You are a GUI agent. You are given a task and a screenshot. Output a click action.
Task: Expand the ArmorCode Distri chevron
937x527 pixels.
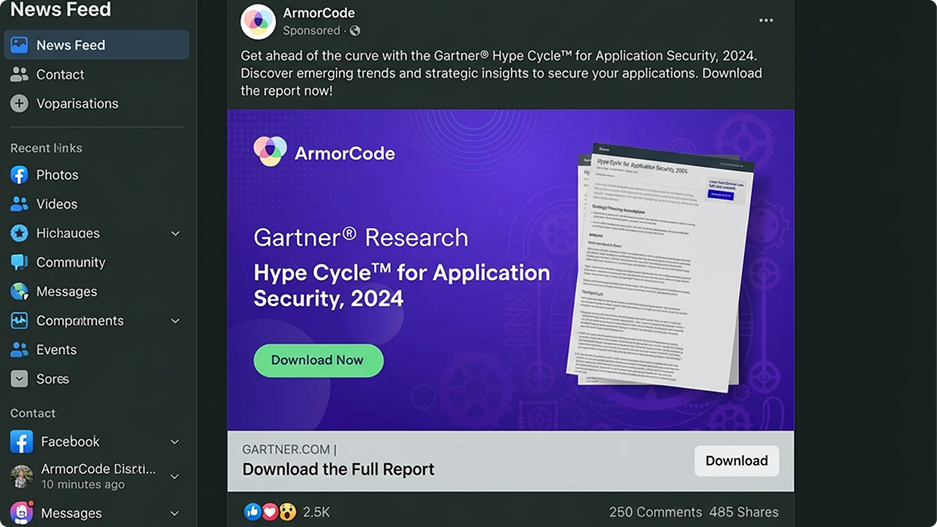174,476
